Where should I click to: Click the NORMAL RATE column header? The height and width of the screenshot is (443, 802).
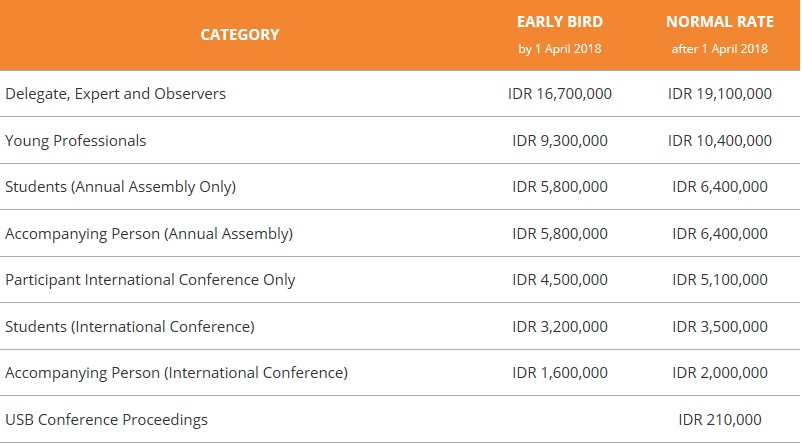(x=719, y=21)
